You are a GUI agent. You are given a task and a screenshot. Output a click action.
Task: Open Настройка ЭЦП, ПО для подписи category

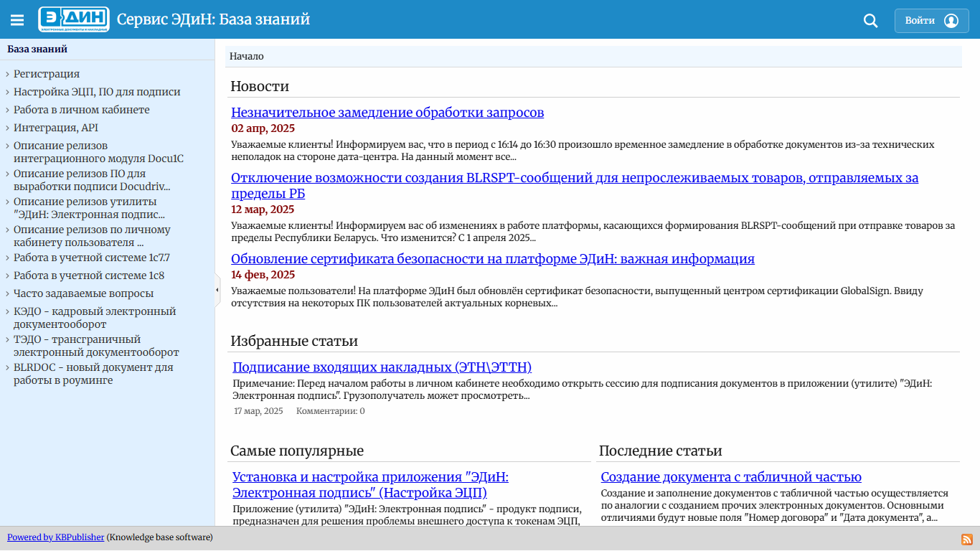[97, 92]
